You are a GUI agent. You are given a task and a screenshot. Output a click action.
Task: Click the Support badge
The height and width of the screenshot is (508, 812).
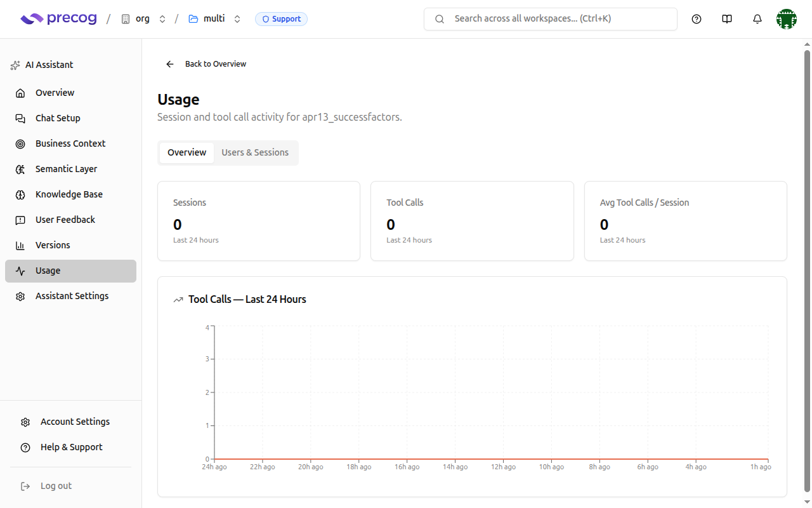[281, 19]
